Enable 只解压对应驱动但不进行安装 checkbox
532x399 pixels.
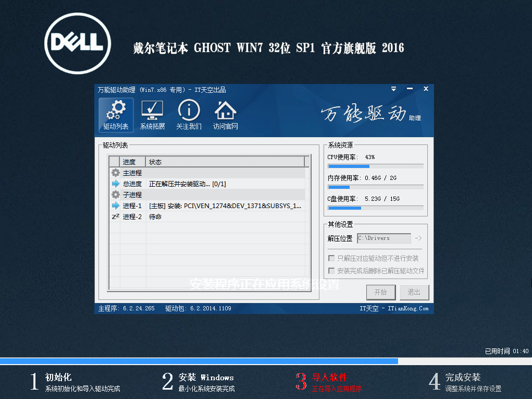[331, 258]
